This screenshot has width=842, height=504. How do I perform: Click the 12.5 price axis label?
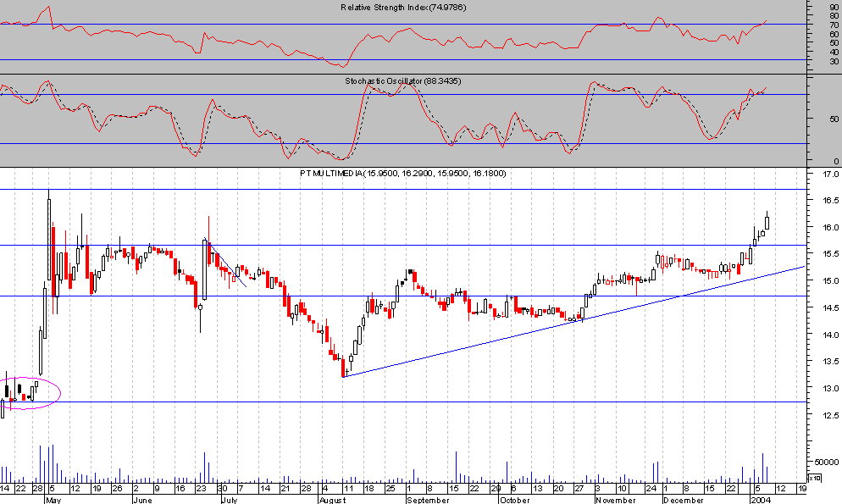[831, 415]
